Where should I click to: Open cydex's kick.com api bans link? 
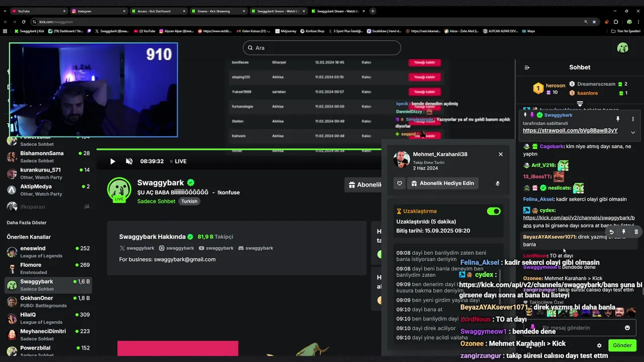[x=579, y=222]
